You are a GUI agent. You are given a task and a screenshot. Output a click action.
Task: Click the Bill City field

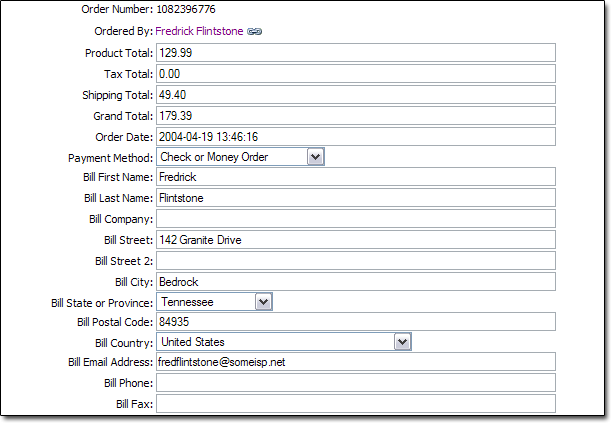pyautogui.click(x=355, y=281)
